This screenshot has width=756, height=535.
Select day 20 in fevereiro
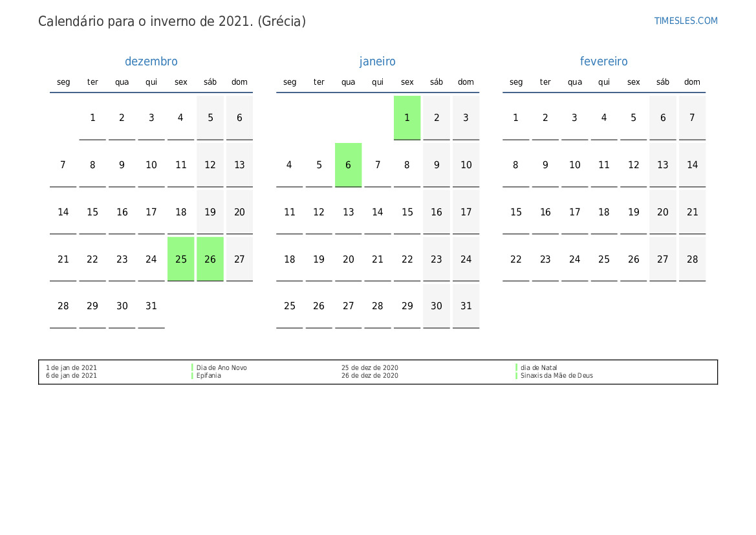(663, 212)
